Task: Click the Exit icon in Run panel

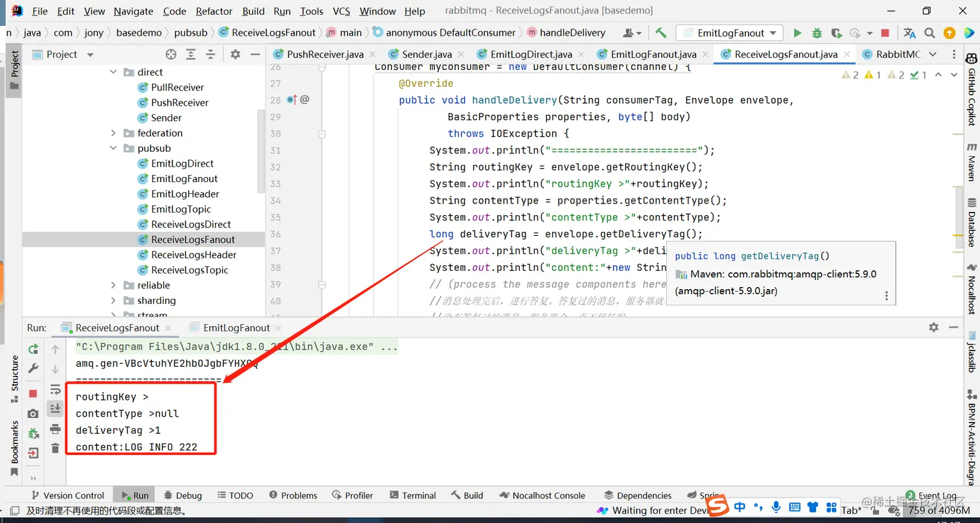Action: 33,453
